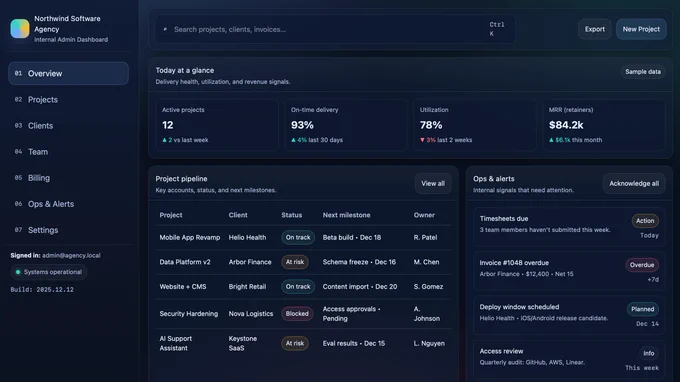Open Deploy window scheduled alert
The image size is (680, 382).
[569, 315]
